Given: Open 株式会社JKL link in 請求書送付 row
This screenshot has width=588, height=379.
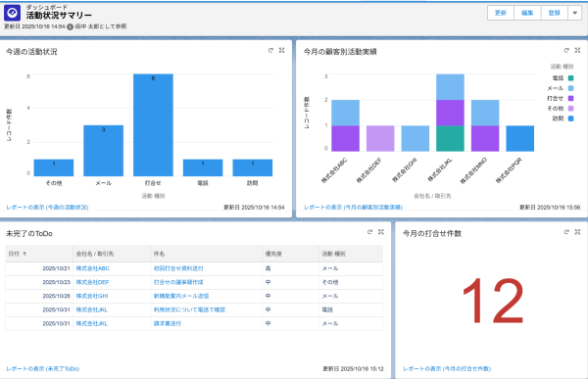Looking at the screenshot, I should coord(91,323).
